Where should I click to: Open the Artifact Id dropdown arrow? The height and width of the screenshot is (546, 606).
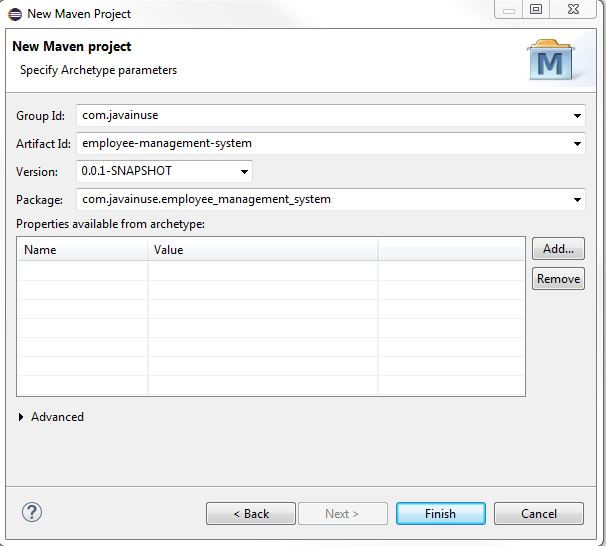[577, 144]
